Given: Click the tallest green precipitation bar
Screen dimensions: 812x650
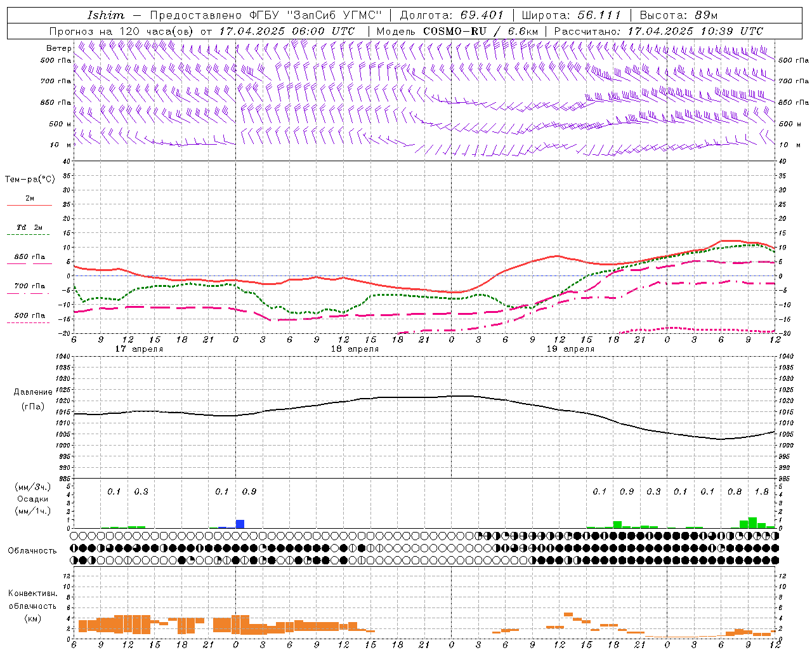Looking at the screenshot, I should point(752,522).
